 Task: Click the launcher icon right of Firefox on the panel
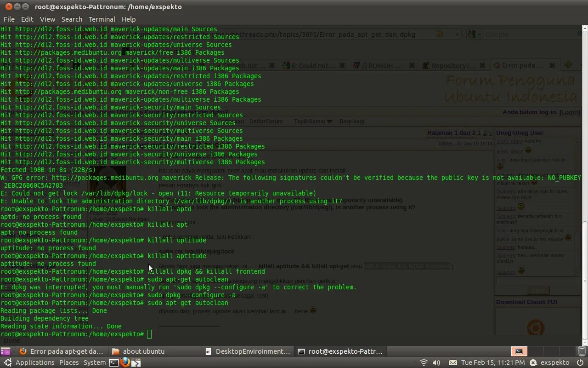[136, 362]
